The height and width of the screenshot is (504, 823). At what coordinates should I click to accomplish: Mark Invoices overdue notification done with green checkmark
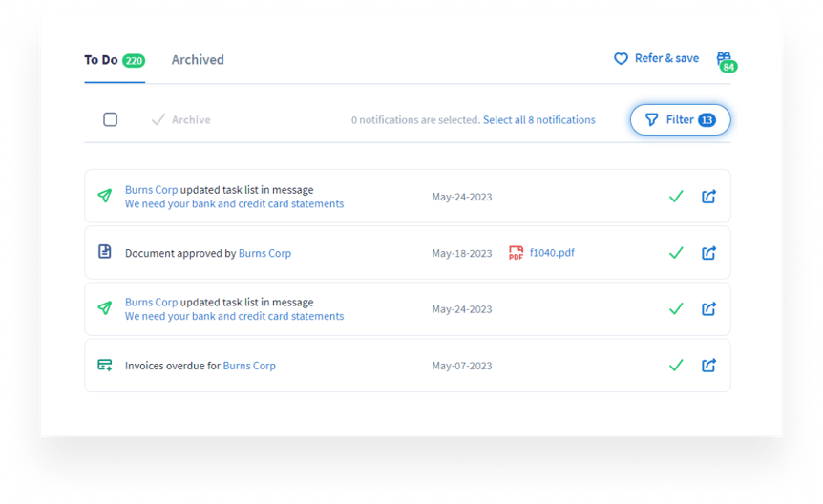[x=676, y=366]
